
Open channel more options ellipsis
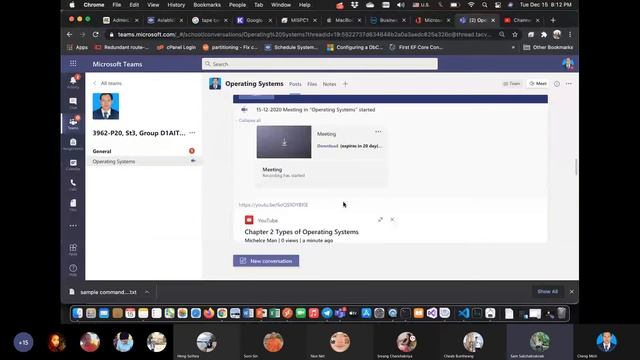pyautogui.click(x=569, y=84)
